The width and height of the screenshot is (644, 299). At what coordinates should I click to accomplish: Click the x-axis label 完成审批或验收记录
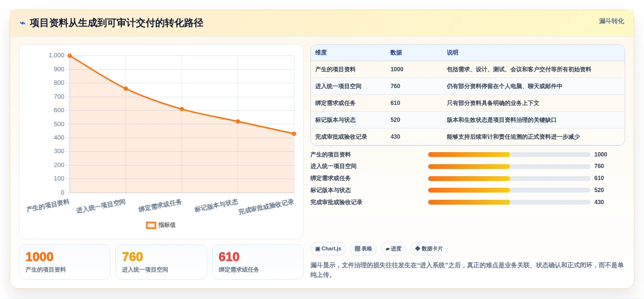(266, 207)
